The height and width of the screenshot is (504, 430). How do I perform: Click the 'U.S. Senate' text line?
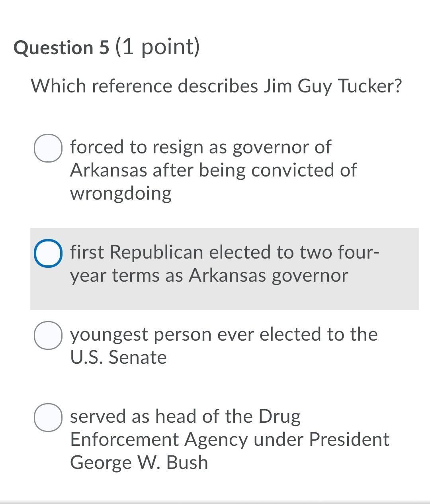(x=118, y=357)
